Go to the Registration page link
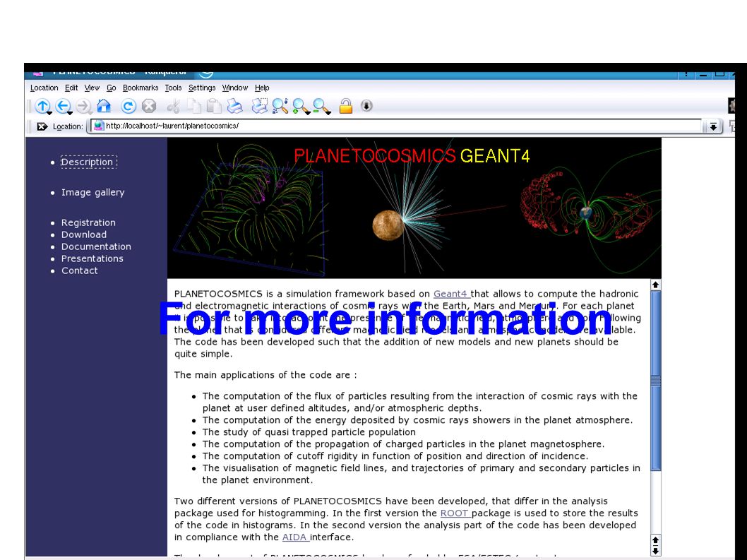Viewport: 747px width, 560px height. click(89, 222)
